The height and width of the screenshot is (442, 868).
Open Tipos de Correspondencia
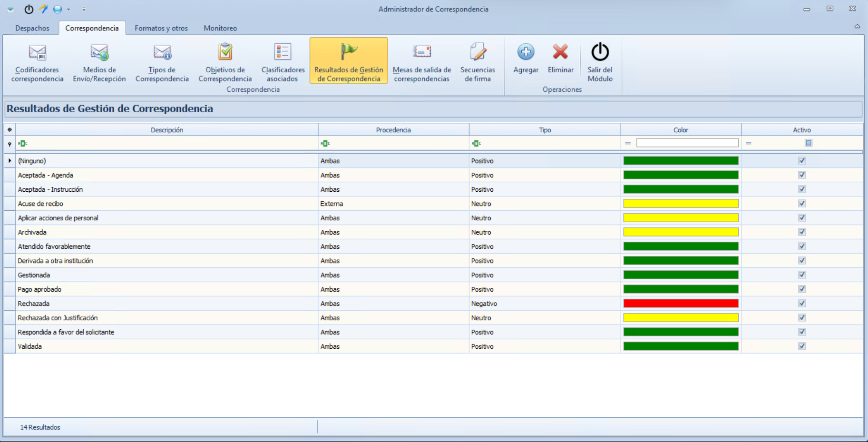(162, 61)
